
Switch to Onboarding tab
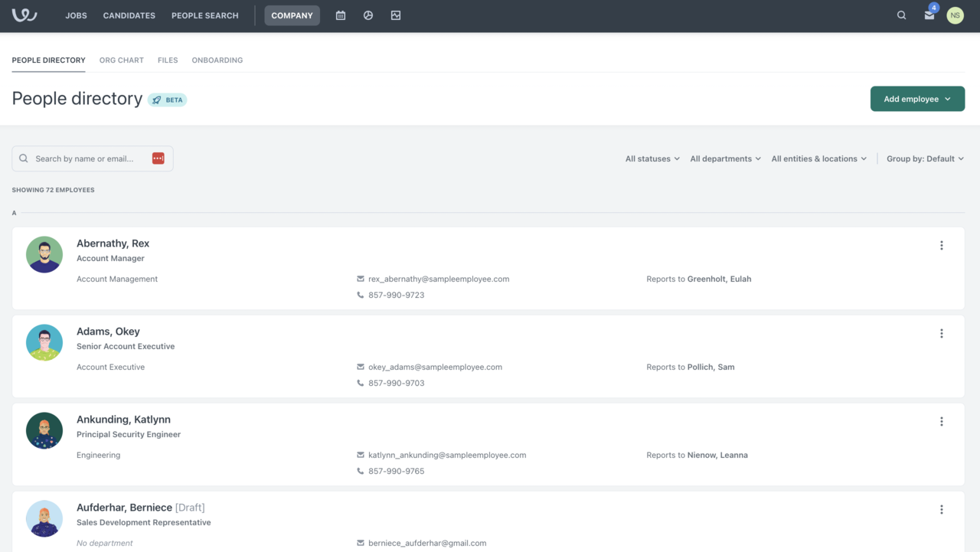pyautogui.click(x=217, y=60)
